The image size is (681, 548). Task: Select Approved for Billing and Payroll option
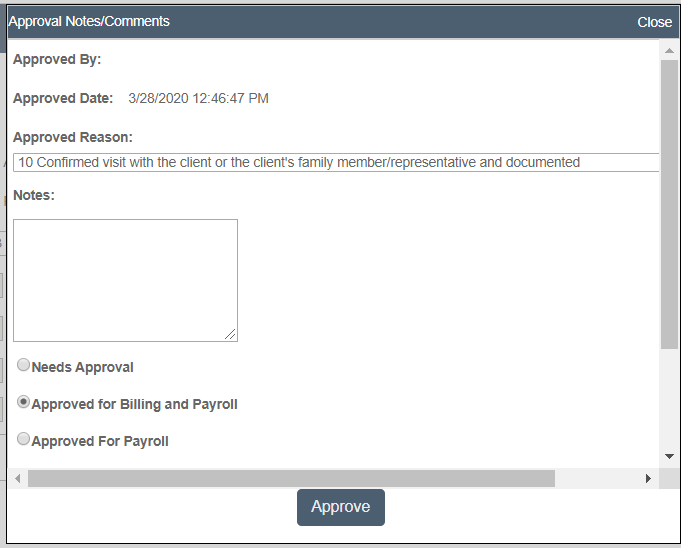[23, 402]
